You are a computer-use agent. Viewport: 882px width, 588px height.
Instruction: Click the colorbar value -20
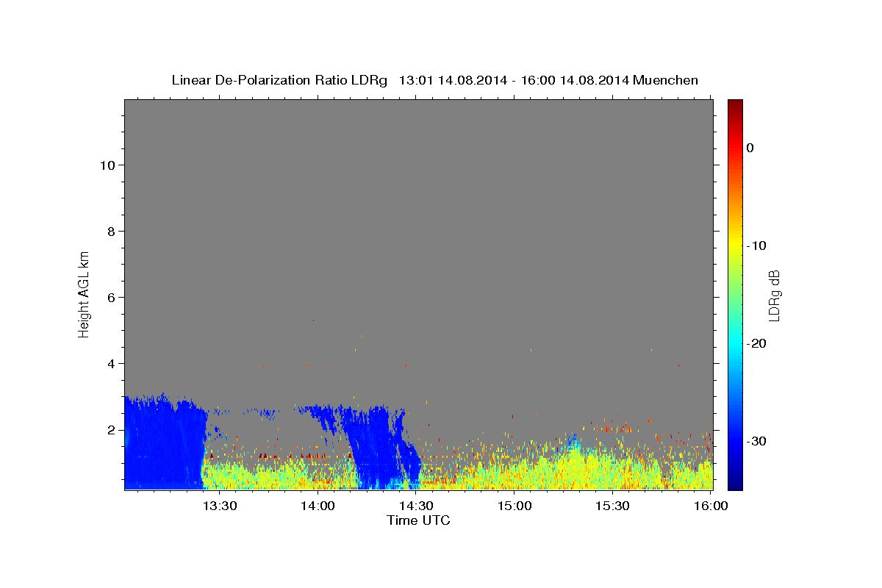[x=756, y=343]
